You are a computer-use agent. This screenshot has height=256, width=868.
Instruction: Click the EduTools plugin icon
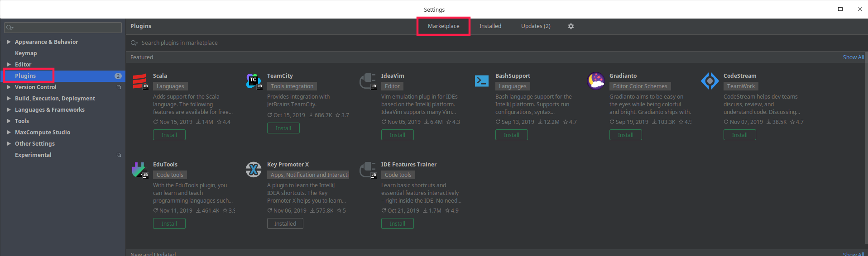[140, 170]
